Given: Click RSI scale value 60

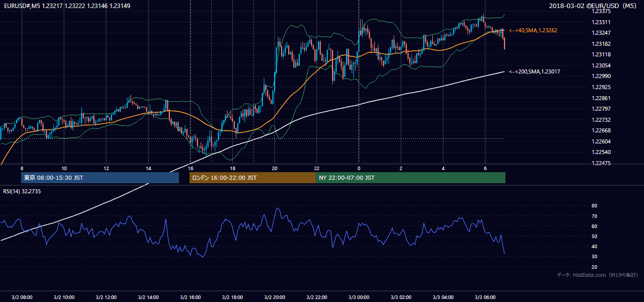Looking at the screenshot, I should [594, 226].
